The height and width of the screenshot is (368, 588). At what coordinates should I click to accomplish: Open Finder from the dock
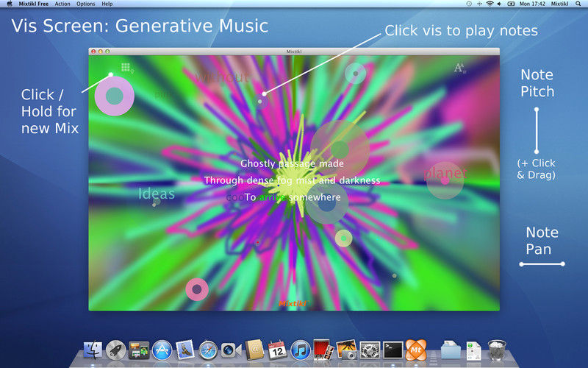coord(93,350)
